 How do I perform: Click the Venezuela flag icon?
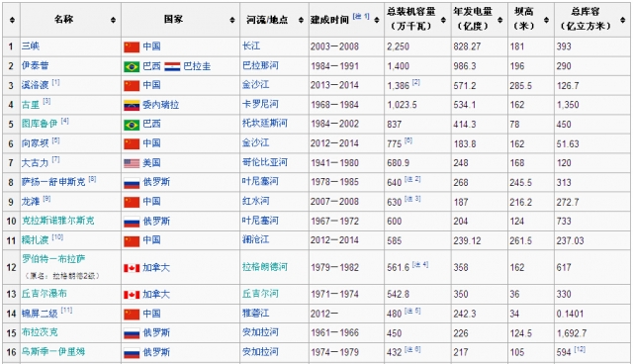click(132, 105)
